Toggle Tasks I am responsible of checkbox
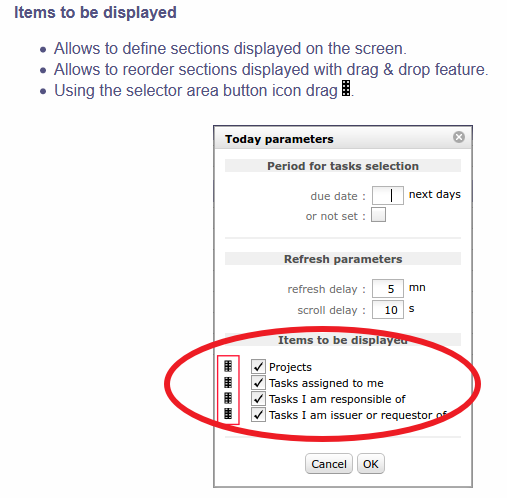Screen dimensions: 507x498 click(x=258, y=398)
